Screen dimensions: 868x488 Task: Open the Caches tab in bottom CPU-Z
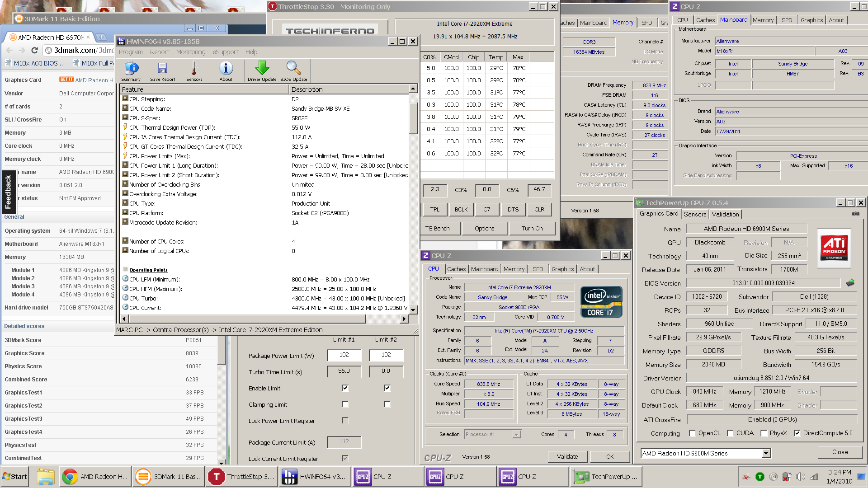point(456,269)
